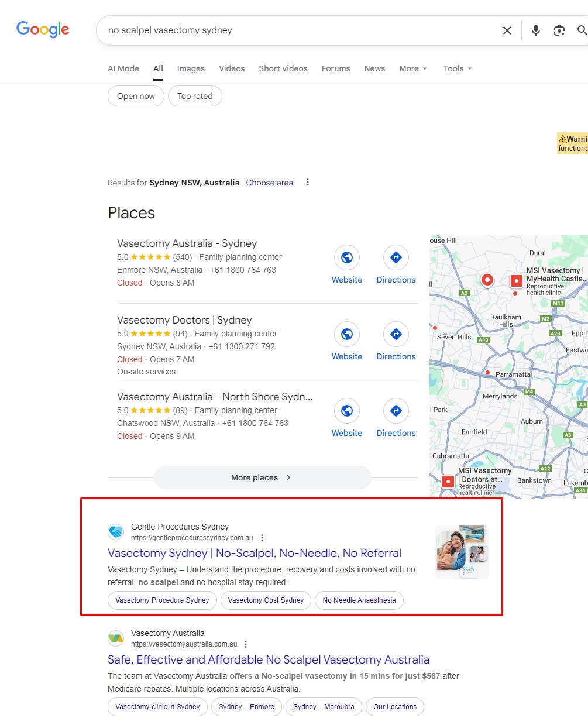The height and width of the screenshot is (725, 588).
Task: Click the Google logo
Action: [x=43, y=29]
